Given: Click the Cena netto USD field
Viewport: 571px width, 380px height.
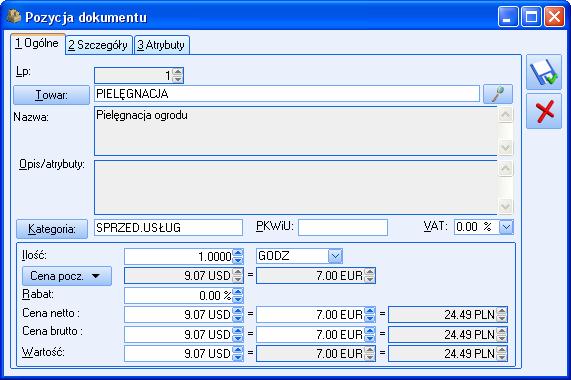Looking at the screenshot, I should [x=178, y=314].
